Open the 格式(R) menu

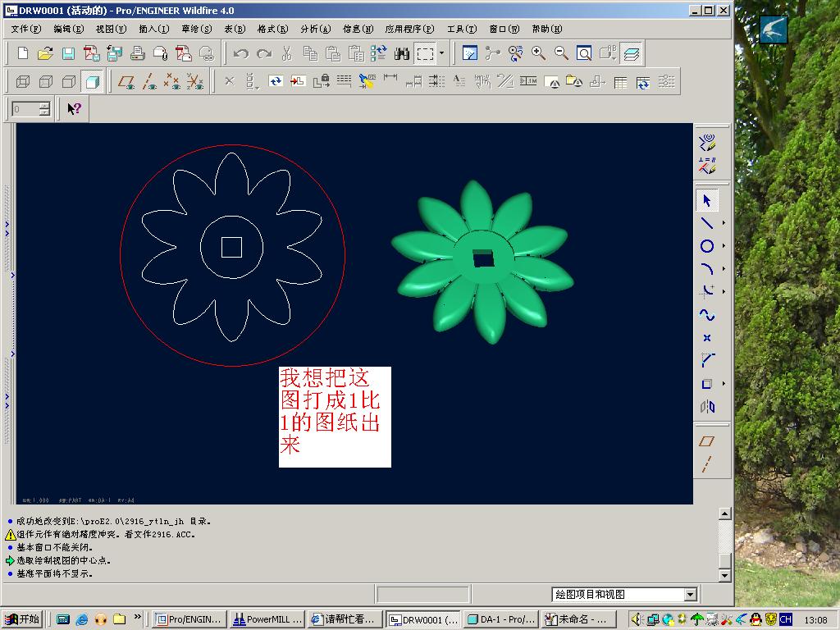[272, 29]
